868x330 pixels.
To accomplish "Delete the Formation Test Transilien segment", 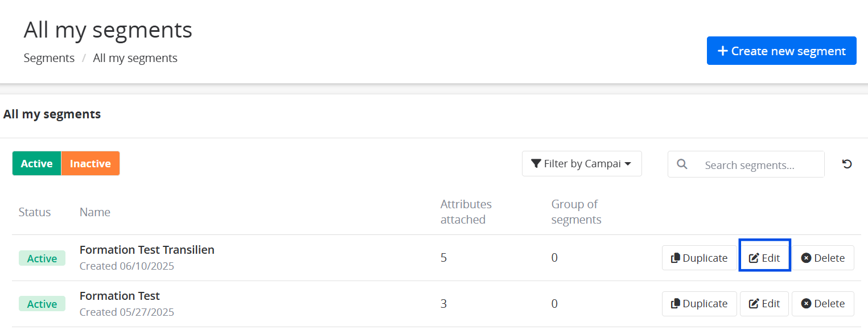I will click(822, 258).
